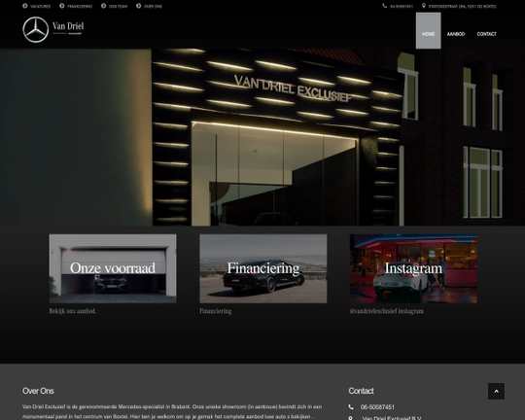The height and width of the screenshot is (420, 525).
Task: Click the location pin icon in top bar
Action: click(x=424, y=6)
